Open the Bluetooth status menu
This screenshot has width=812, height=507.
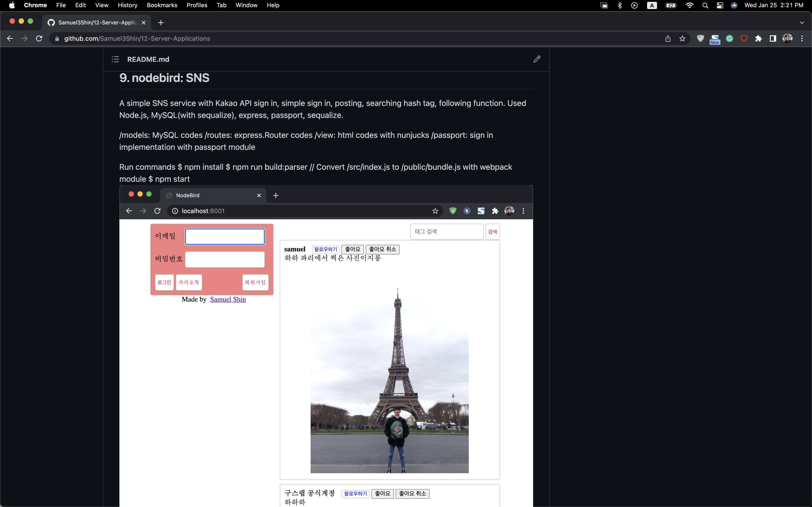620,5
